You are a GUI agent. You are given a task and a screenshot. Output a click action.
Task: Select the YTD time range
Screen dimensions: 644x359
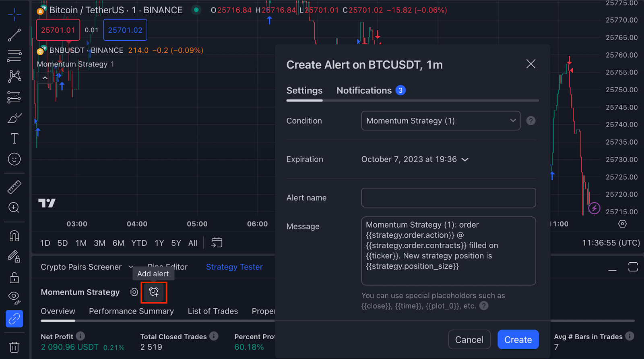click(x=139, y=243)
